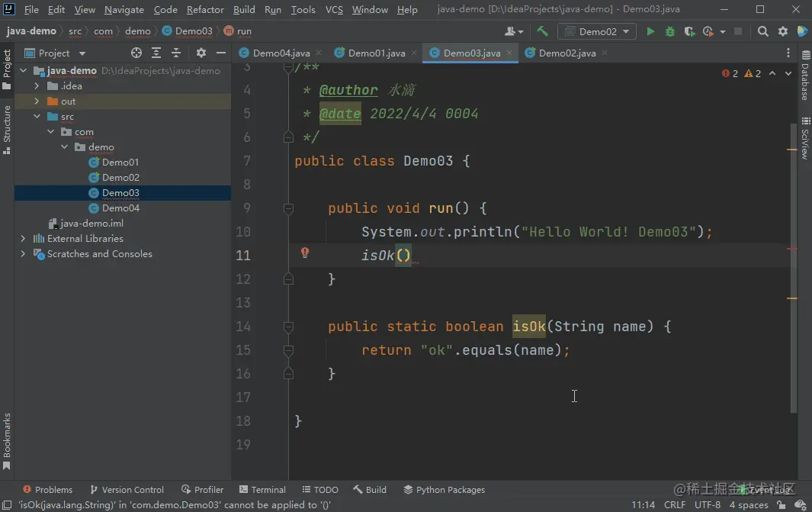The width and height of the screenshot is (812, 512).
Task: Open the SciView tool window
Action: 805,138
